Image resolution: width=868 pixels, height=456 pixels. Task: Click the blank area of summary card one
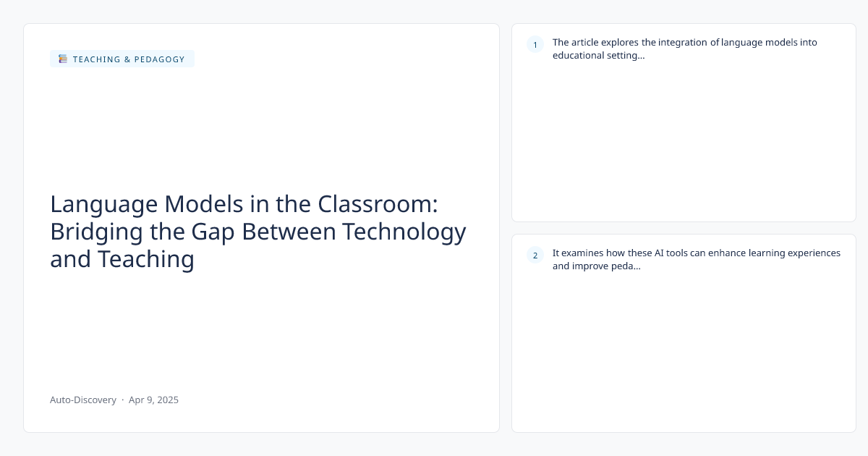684,145
